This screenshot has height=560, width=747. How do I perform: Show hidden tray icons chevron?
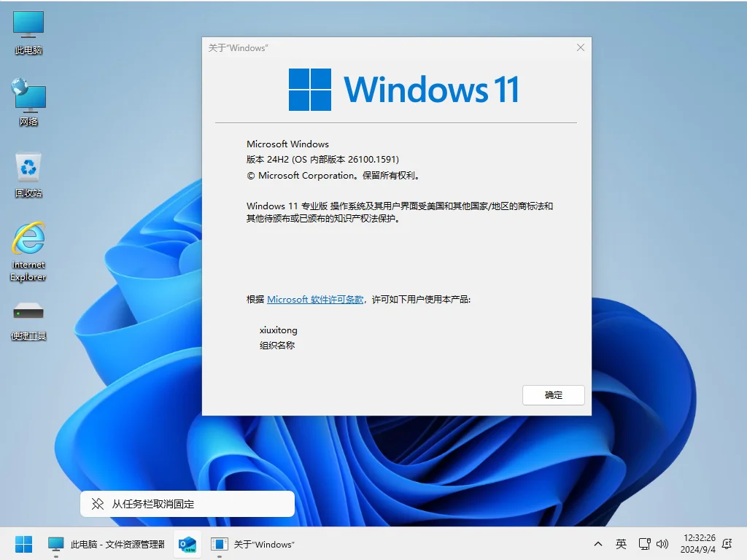coord(598,544)
